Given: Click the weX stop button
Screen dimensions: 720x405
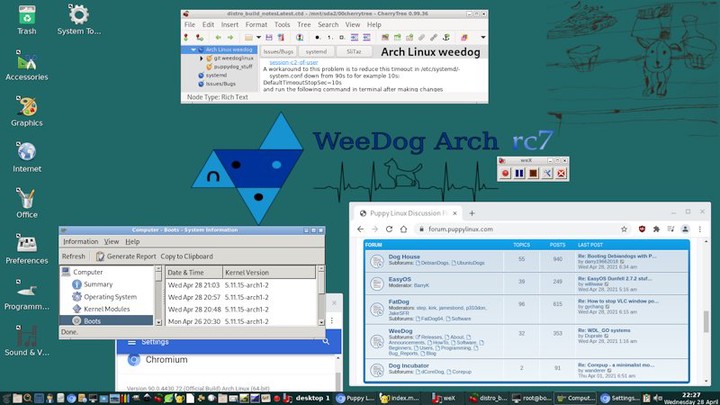Looking at the screenshot, I should (533, 173).
